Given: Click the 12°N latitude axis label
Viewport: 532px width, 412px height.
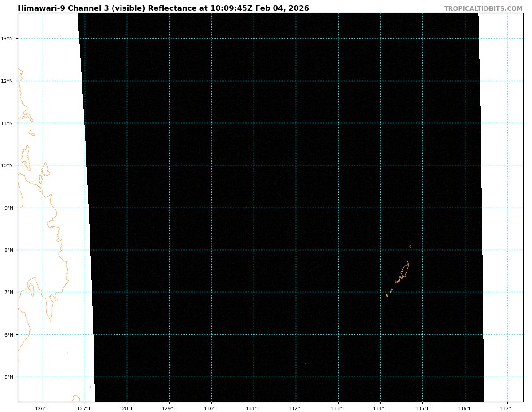Looking at the screenshot, I should (7, 81).
